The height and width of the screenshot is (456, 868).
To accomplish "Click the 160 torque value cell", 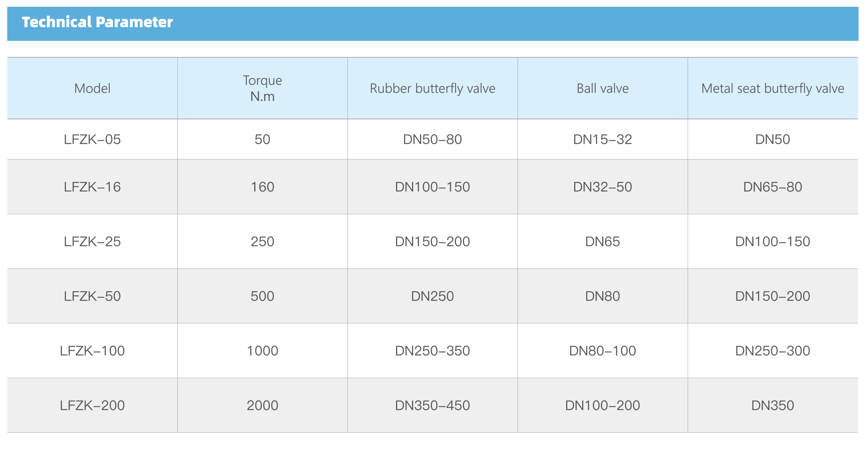I will click(x=262, y=187).
